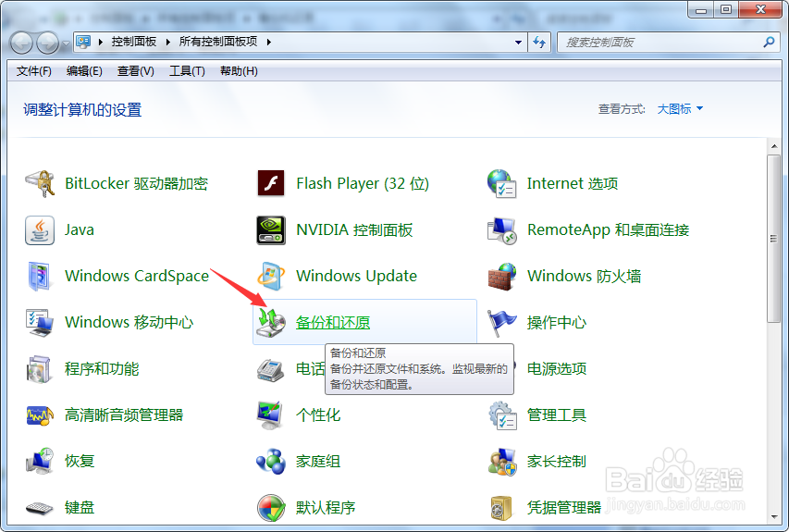Maximize the Control Panel window
The height and width of the screenshot is (532, 789).
point(725,9)
